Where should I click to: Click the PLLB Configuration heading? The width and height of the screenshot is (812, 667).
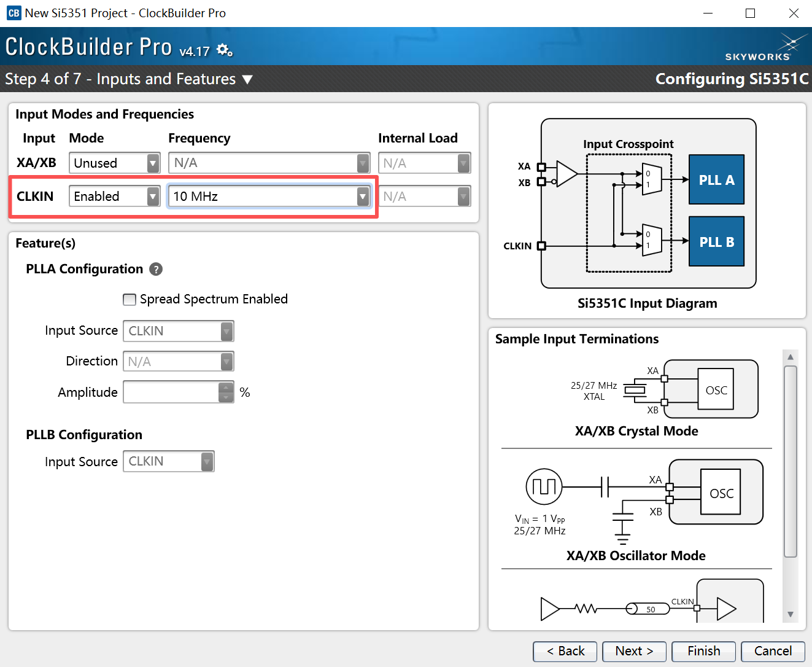point(84,435)
